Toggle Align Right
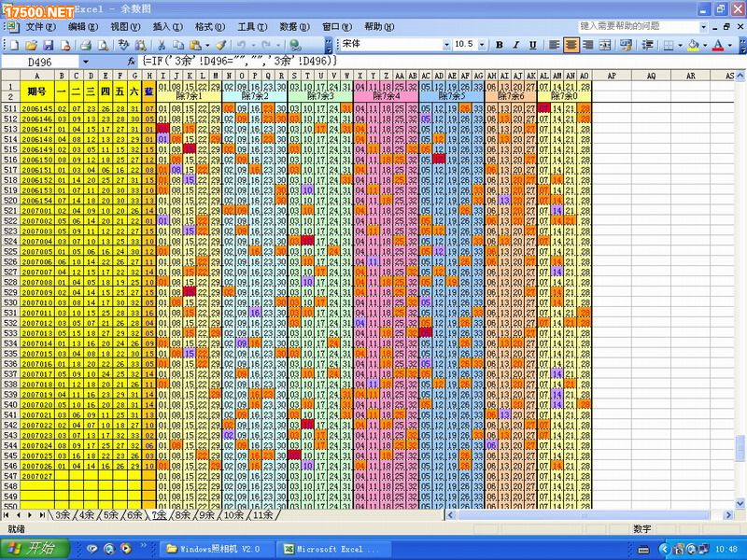The width and height of the screenshot is (747, 560). pos(588,45)
